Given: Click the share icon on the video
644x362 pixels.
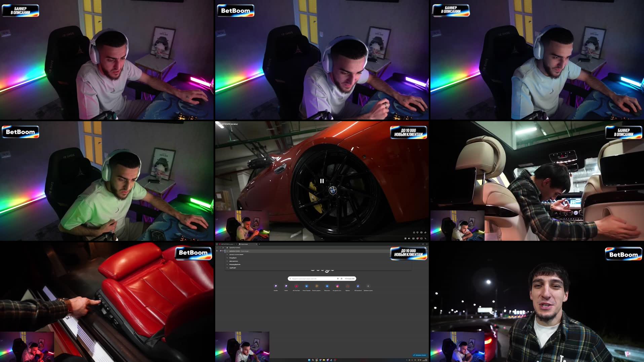Looking at the screenshot, I should pos(425,233).
